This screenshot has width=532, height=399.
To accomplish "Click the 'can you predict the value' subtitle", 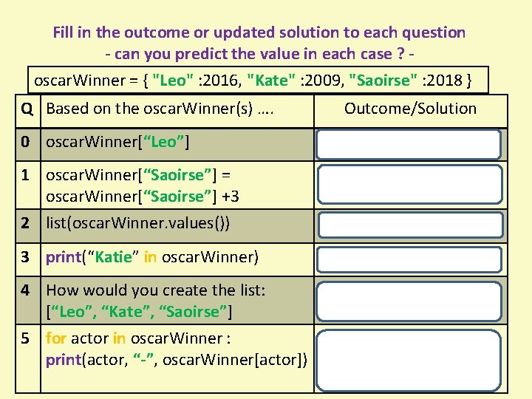I will [259, 54].
